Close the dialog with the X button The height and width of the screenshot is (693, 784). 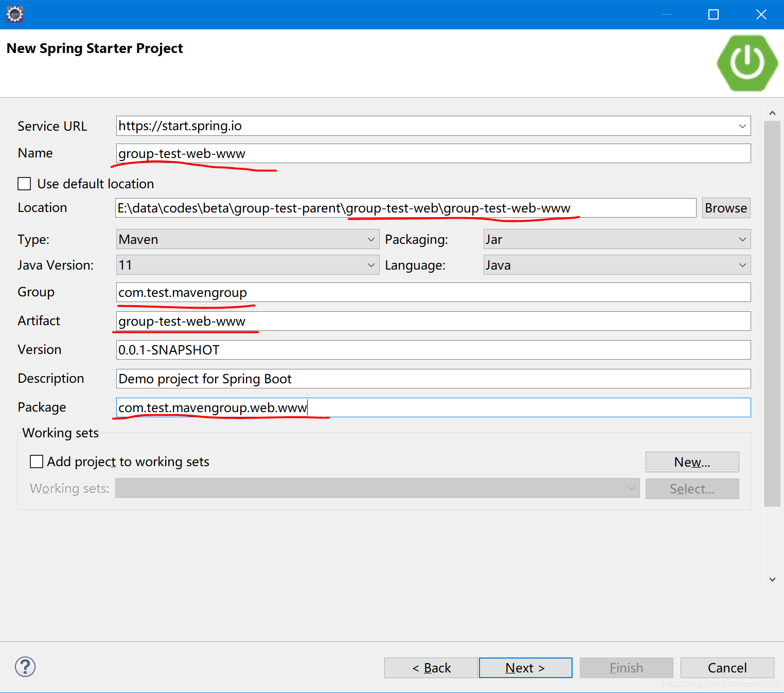(x=761, y=14)
